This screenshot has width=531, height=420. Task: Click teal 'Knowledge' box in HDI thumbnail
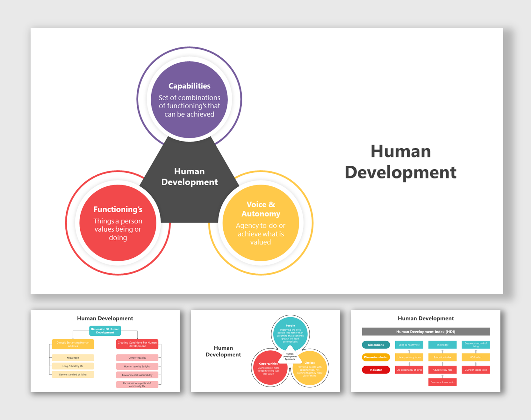(x=442, y=345)
